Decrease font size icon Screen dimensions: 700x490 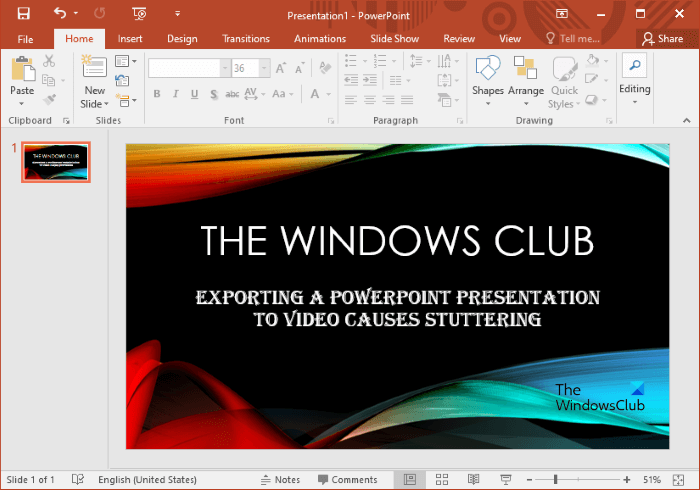pyautogui.click(x=300, y=68)
